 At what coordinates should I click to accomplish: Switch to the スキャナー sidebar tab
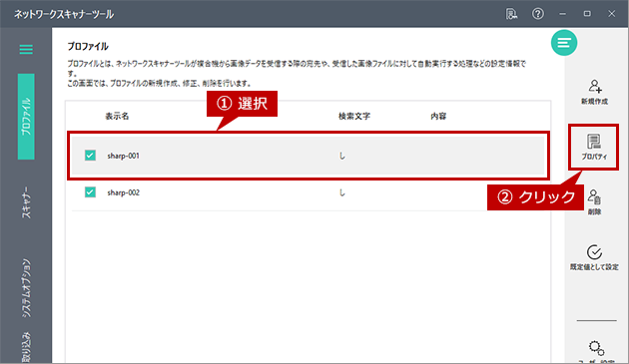click(x=26, y=202)
